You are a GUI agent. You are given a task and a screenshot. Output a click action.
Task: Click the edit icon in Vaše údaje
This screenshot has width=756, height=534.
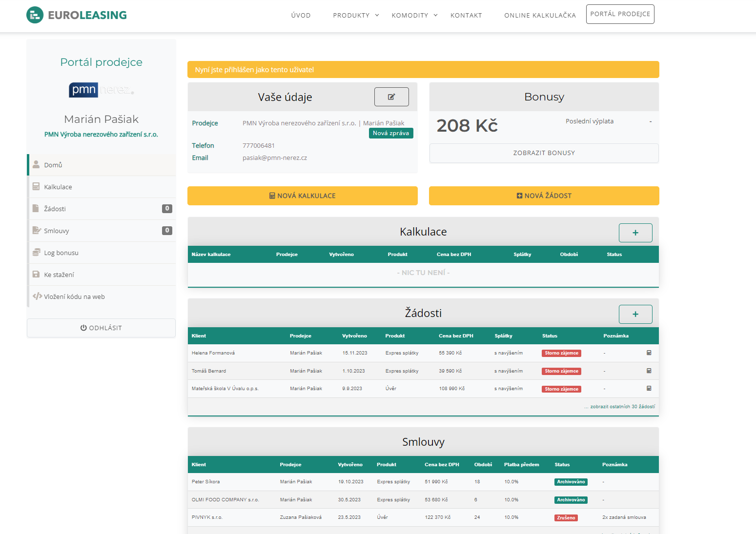[x=391, y=97]
